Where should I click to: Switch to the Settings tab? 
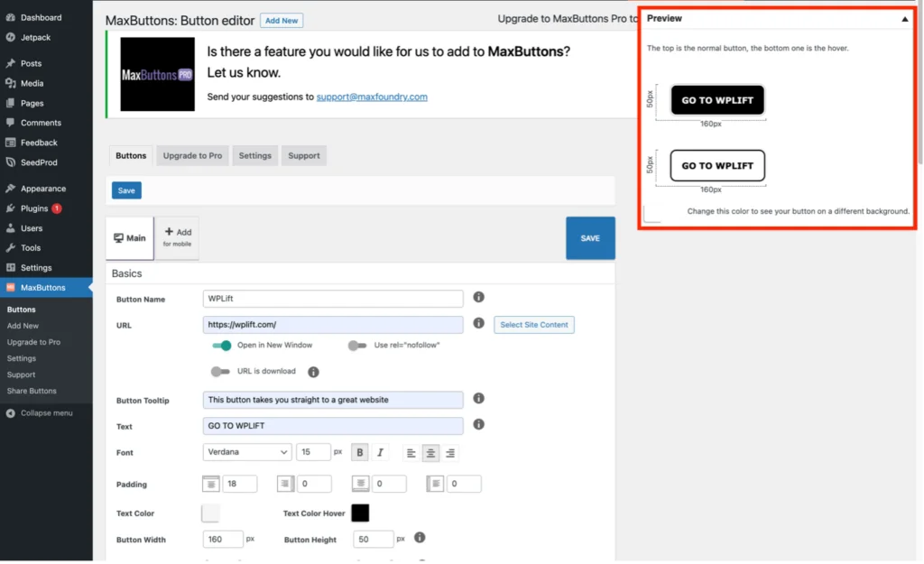point(255,155)
